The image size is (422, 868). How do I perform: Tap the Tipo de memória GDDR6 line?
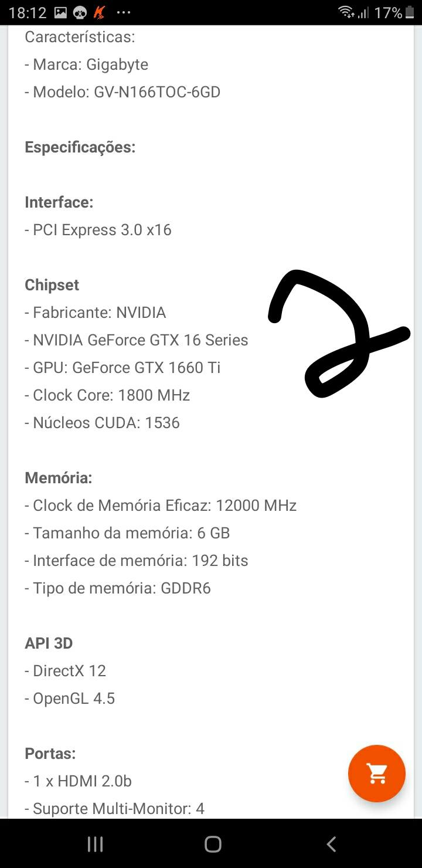(118, 588)
